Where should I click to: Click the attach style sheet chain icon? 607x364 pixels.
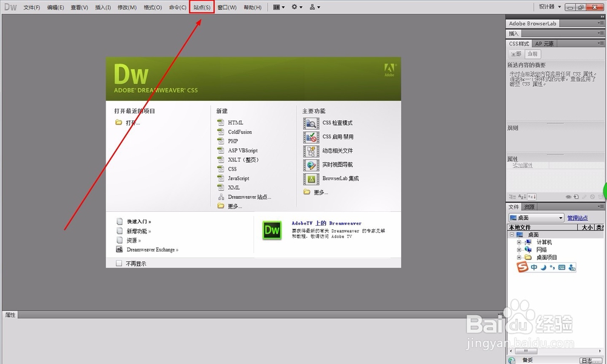click(568, 197)
